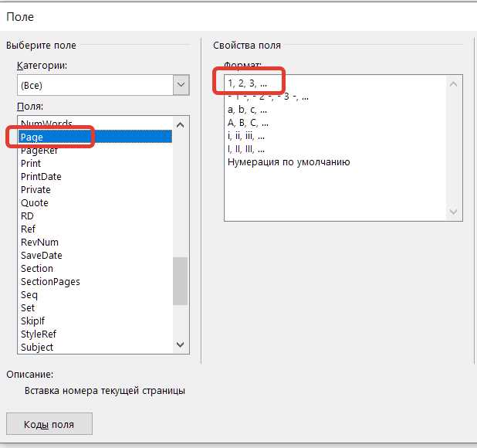Click fields list scroll down arrow

tap(180, 344)
